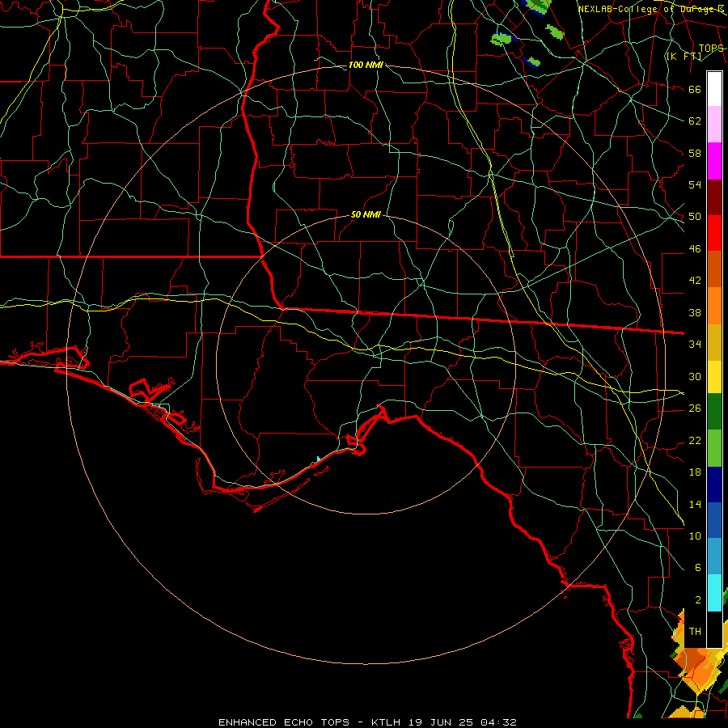Viewport: 728px width, 728px height.
Task: Click the 46 legend scale value
Action: (x=695, y=249)
